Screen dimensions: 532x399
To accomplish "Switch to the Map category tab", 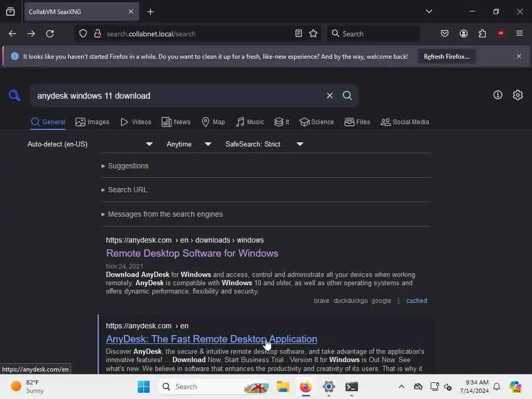I will [213, 122].
